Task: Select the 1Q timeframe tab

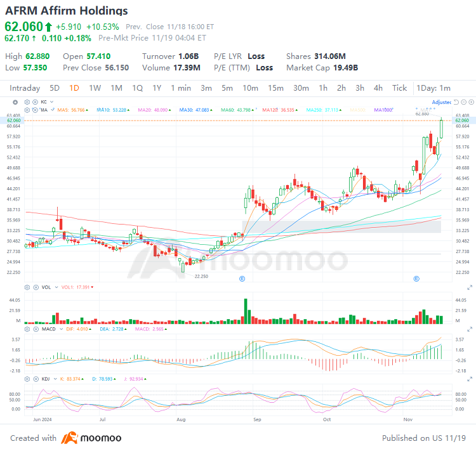Action: [138, 88]
